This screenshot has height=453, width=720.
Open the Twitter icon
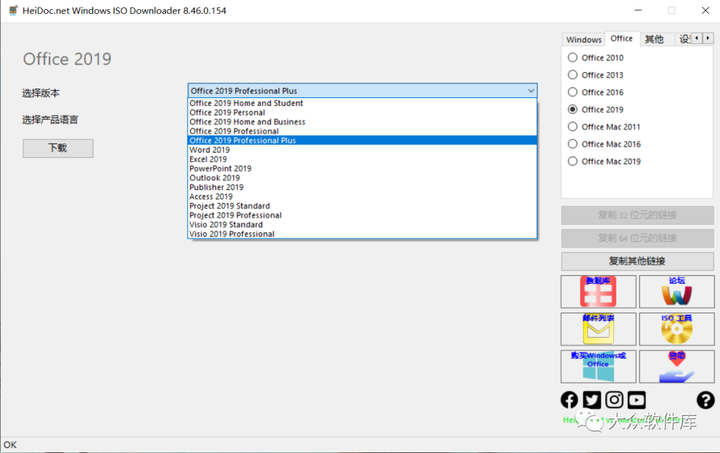click(x=592, y=400)
